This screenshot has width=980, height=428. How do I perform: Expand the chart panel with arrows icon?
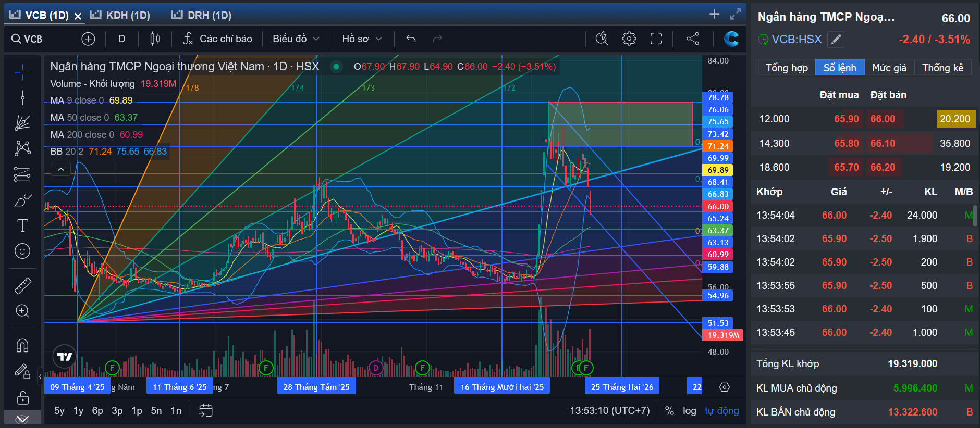tap(736, 14)
